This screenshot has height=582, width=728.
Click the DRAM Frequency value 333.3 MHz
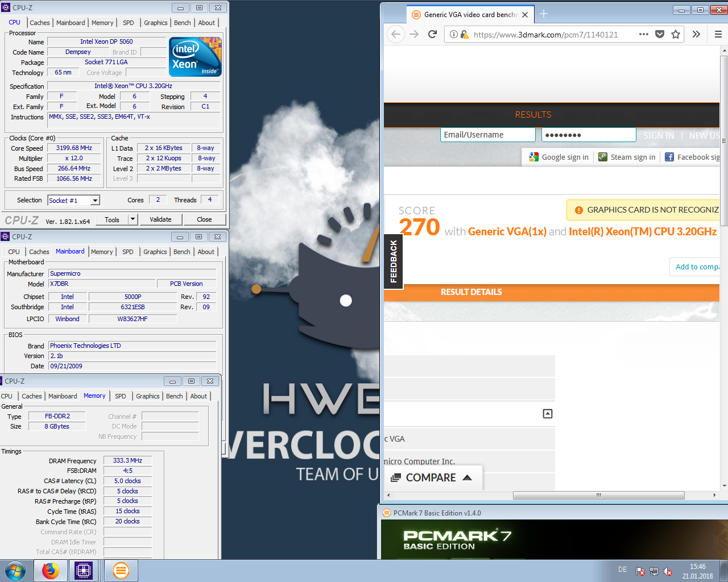tap(127, 460)
